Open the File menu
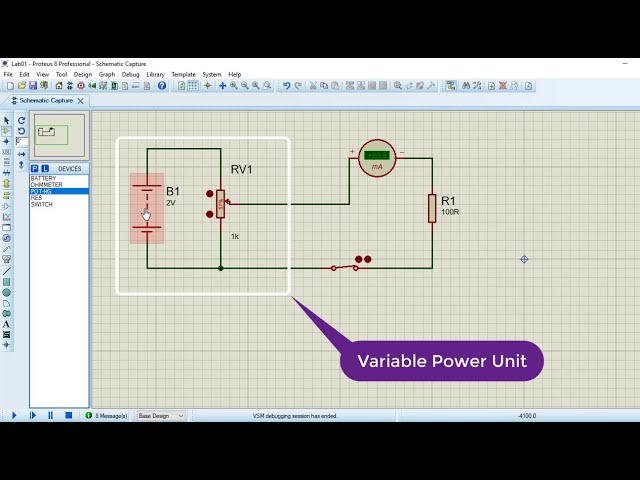The height and width of the screenshot is (480, 640). coord(8,74)
